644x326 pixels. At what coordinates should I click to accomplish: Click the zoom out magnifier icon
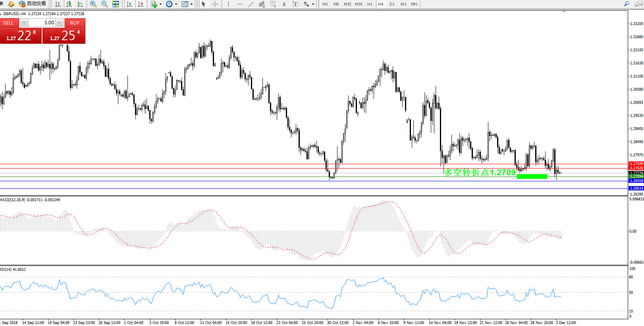(x=104, y=4)
